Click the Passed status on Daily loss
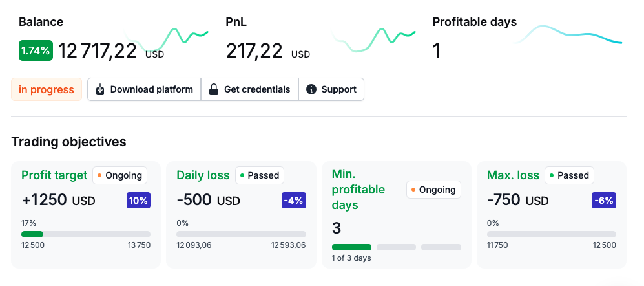Image resolution: width=644 pixels, height=286 pixels. click(259, 175)
